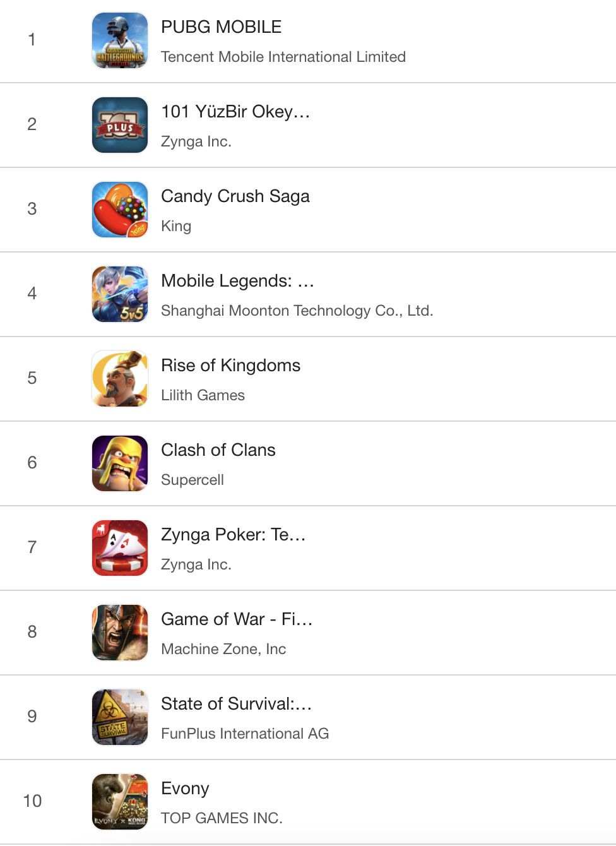
Task: Click publisher Shanghai Moonton Technology Co., Ltd.
Action: tap(297, 311)
